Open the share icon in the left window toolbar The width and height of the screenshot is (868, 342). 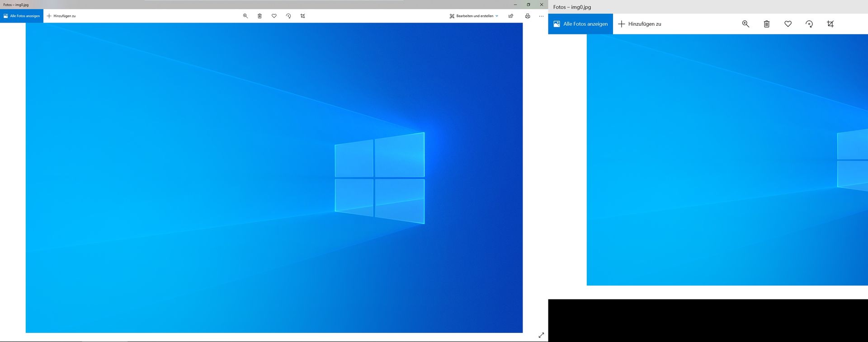[511, 16]
